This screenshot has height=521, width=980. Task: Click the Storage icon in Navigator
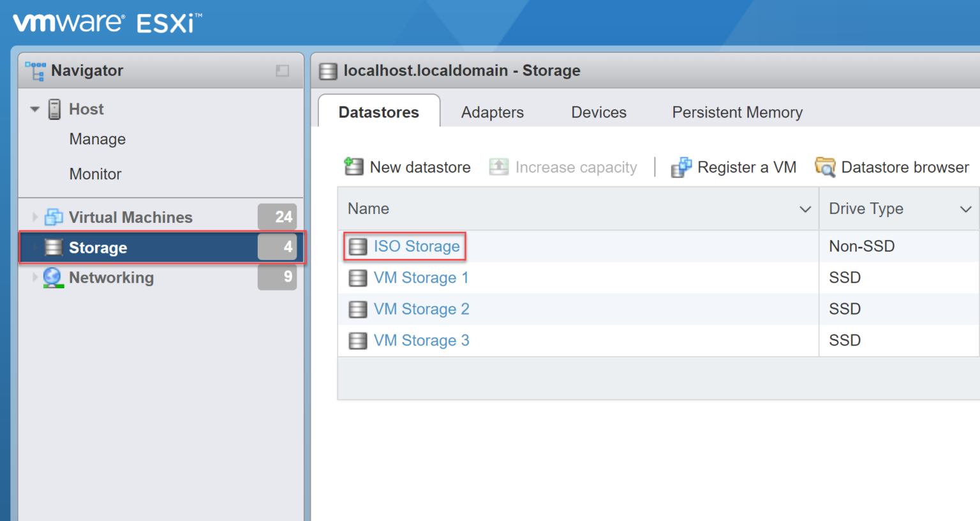point(54,247)
